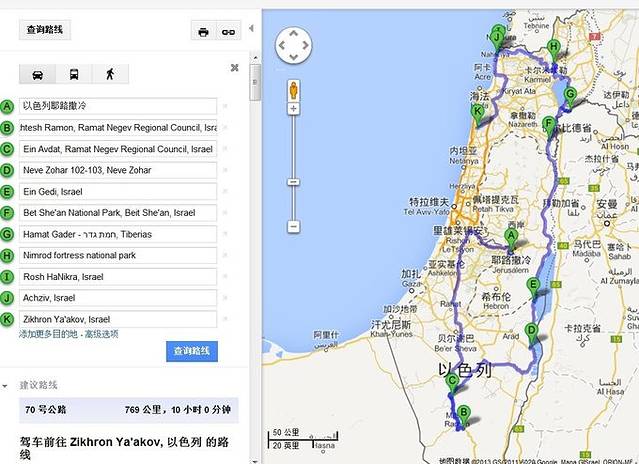Image resolution: width=639 pixels, height=464 pixels.
Task: Click the Street View pegman icon
Action: coord(294,89)
